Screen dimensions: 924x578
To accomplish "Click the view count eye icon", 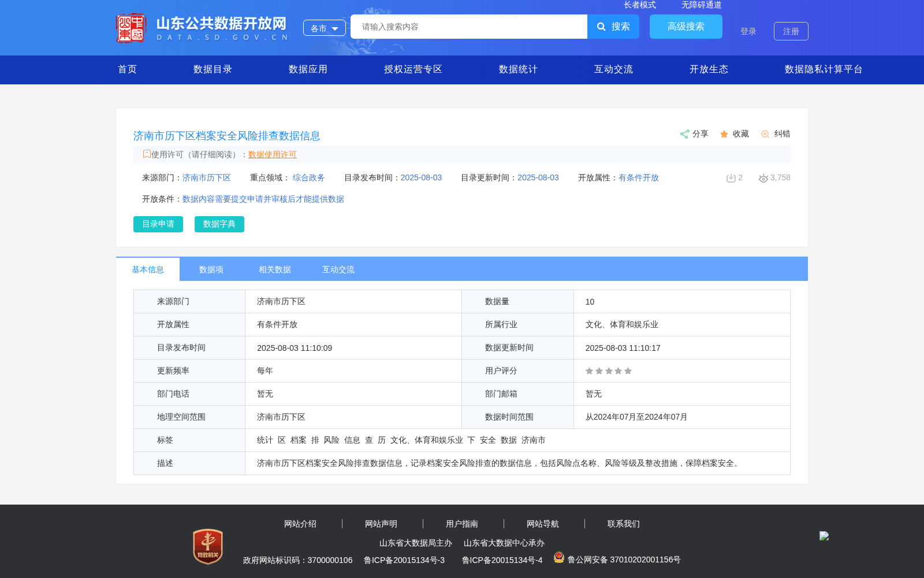I will (x=763, y=178).
